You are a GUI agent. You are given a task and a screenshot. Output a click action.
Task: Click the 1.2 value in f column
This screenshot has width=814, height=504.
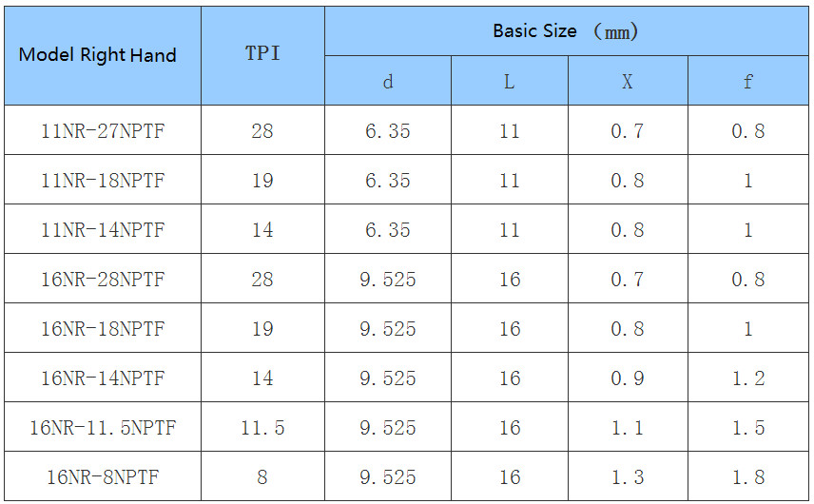point(748,377)
